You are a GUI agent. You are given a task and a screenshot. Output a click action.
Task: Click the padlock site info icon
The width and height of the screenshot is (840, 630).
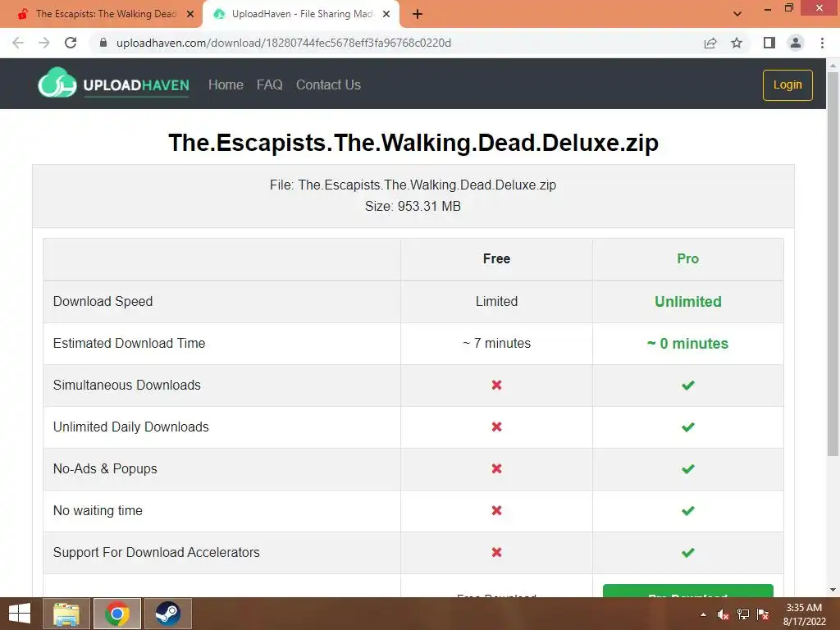pos(103,43)
